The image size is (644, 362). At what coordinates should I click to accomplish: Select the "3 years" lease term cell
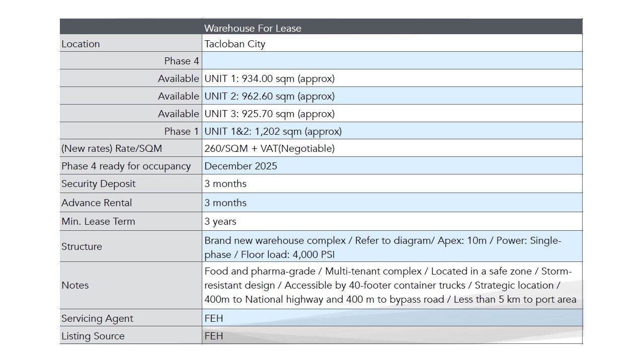[x=220, y=221]
